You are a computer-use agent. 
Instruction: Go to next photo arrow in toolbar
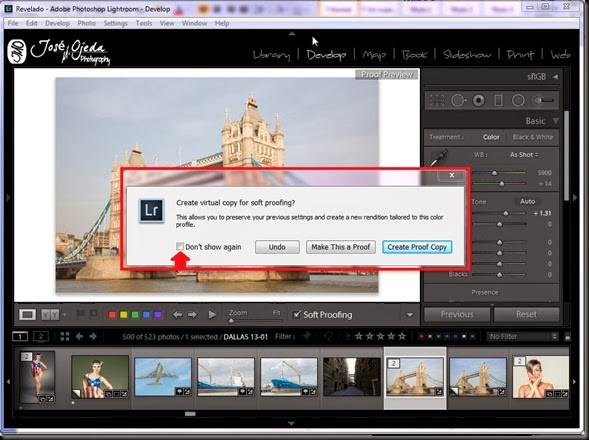click(192, 315)
